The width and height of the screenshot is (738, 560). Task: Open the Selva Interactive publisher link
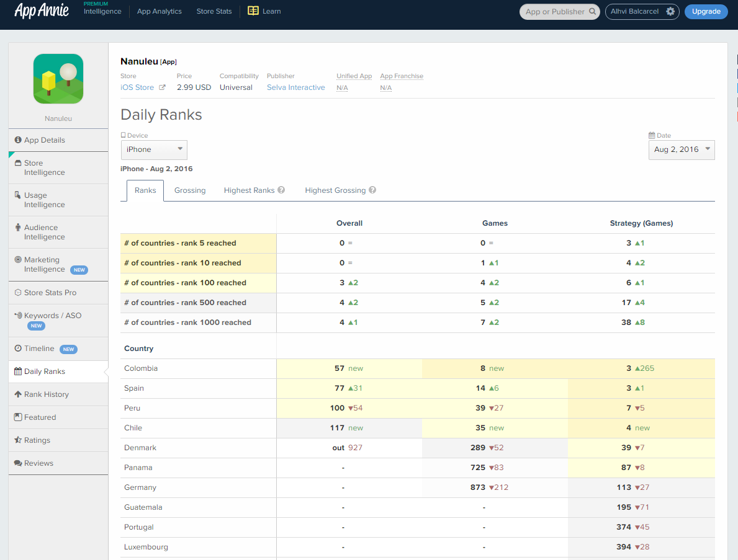(295, 87)
